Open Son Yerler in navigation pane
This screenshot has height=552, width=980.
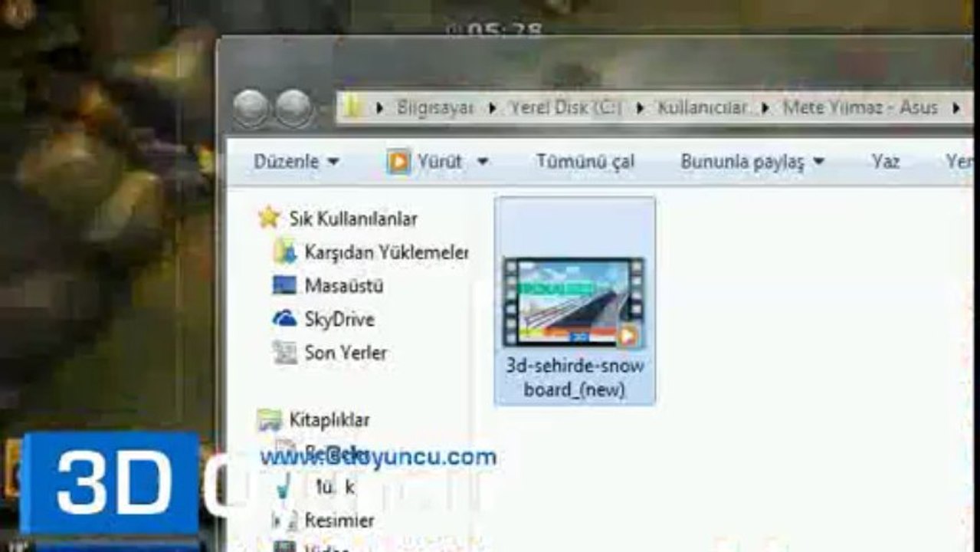tap(346, 353)
